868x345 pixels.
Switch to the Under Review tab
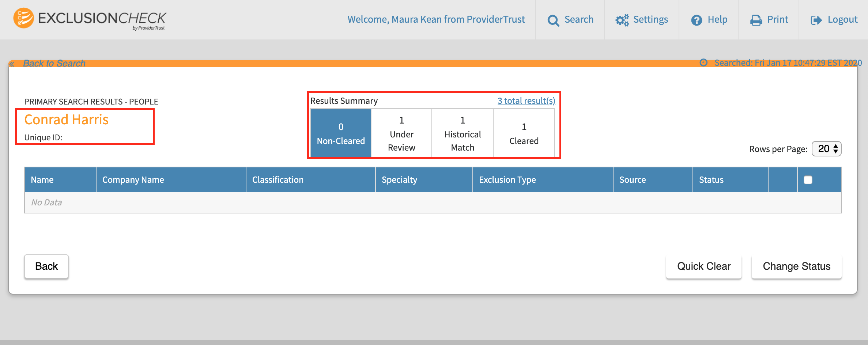401,133
